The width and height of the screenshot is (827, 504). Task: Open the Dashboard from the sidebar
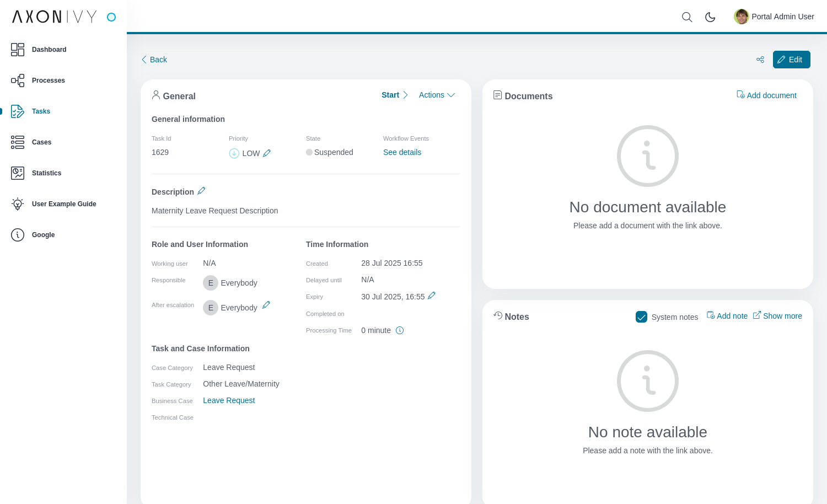49,50
